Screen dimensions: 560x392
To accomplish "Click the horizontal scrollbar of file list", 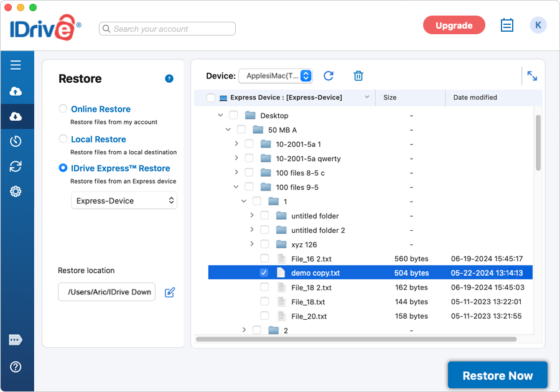I will click(x=356, y=339).
